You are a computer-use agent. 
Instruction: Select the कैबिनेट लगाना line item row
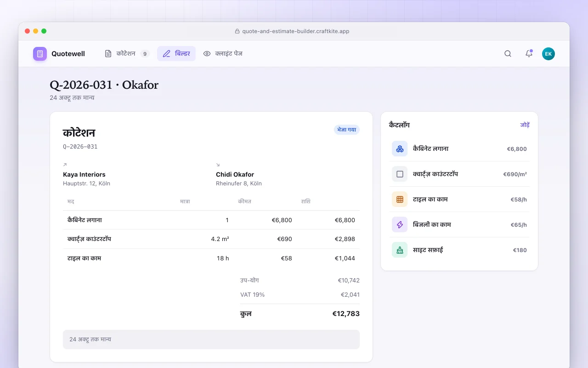(211, 220)
